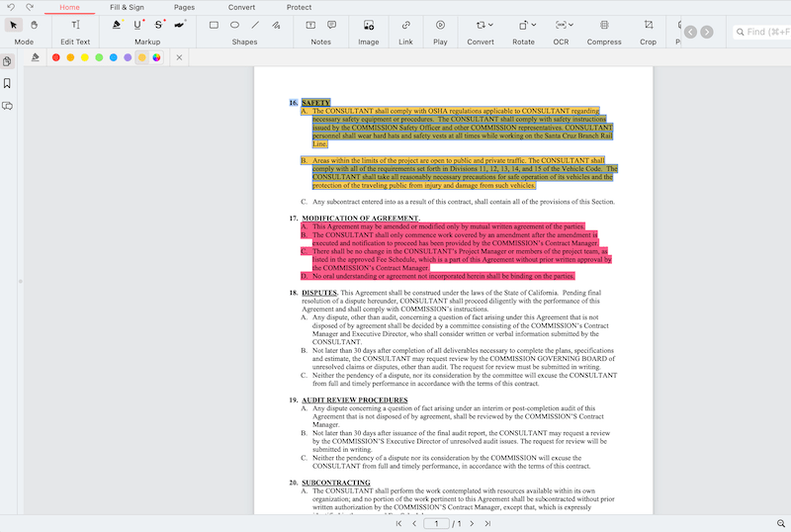Pick the red highlight color
The width and height of the screenshot is (791, 532).
(x=56, y=57)
